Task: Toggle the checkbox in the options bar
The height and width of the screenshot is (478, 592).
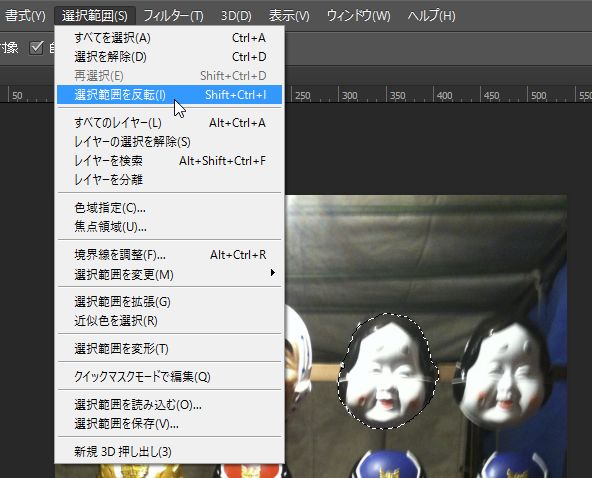Action: click(37, 48)
